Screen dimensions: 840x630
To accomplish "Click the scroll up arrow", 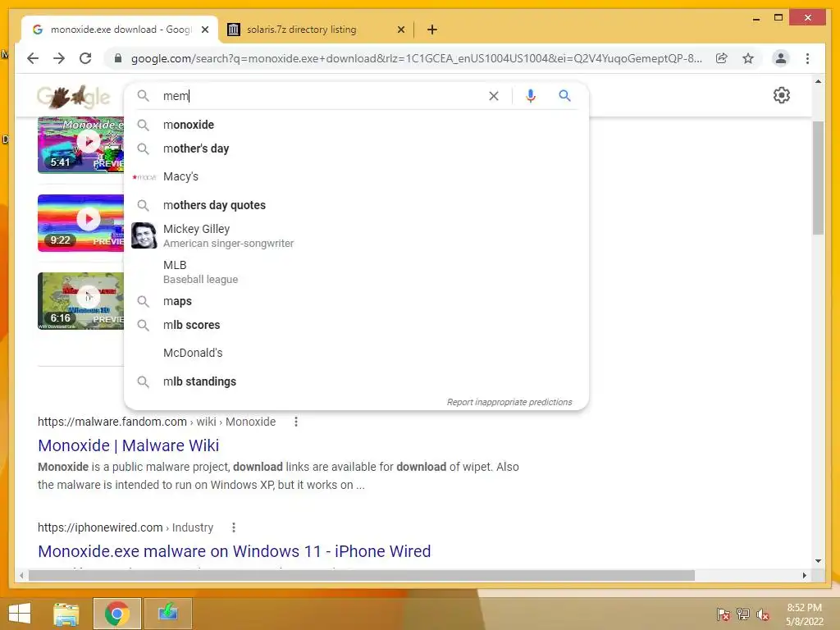I will click(818, 81).
